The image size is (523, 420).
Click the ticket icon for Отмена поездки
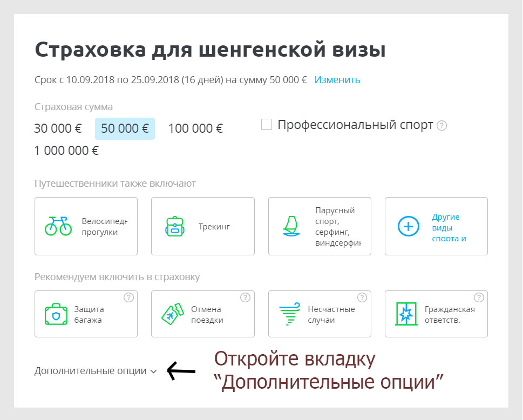172,314
